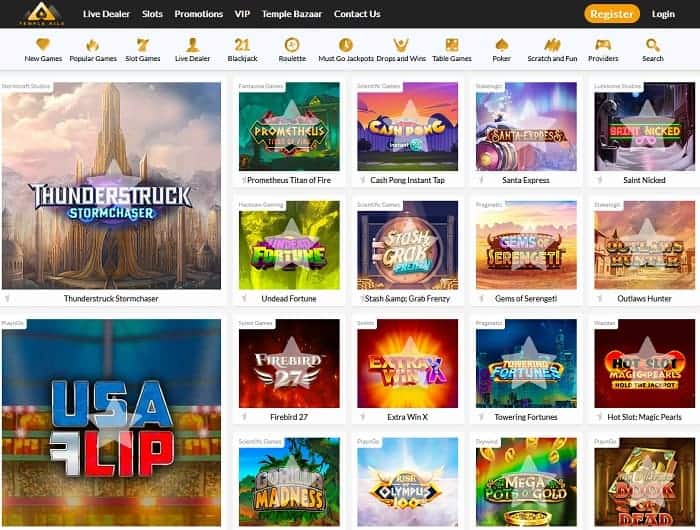Click the Login link
Image resolution: width=700 pixels, height=530 pixels.
tap(663, 14)
